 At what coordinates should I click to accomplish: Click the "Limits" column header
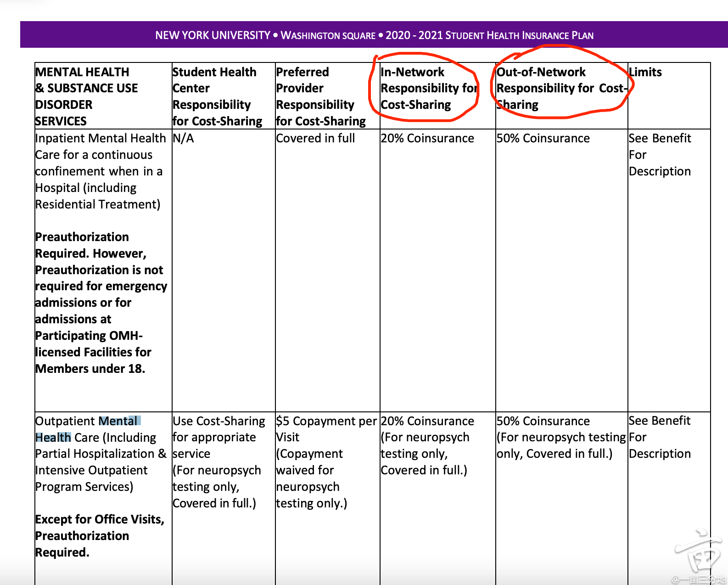(x=645, y=72)
